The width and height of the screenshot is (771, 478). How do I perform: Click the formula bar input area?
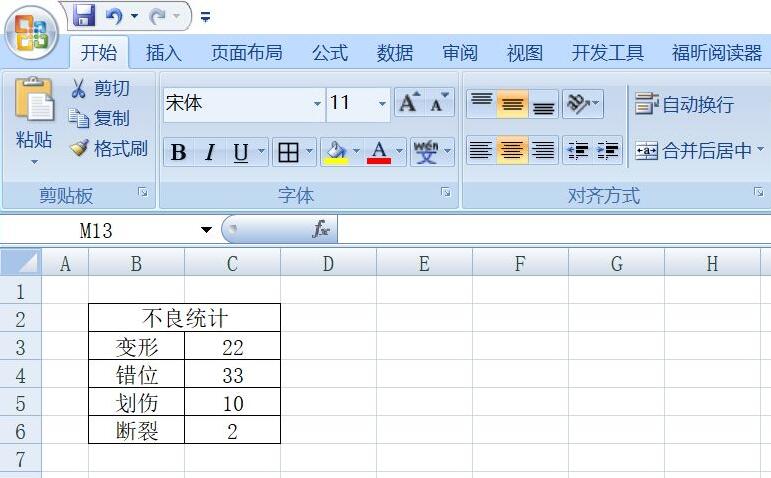pyautogui.click(x=554, y=230)
